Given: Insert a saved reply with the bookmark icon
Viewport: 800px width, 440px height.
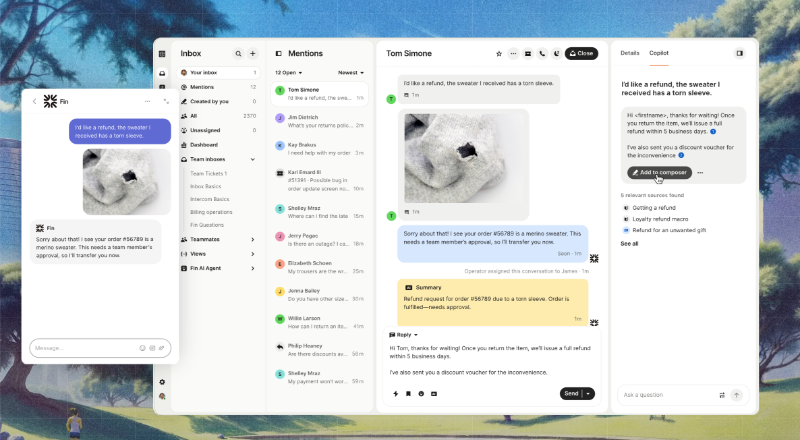Looking at the screenshot, I should click(x=408, y=394).
